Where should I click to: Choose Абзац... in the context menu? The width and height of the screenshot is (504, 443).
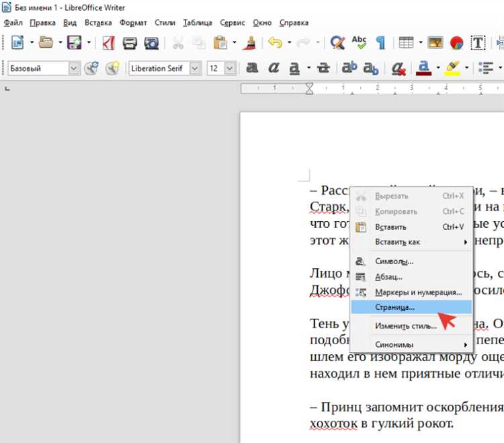pyautogui.click(x=411, y=277)
